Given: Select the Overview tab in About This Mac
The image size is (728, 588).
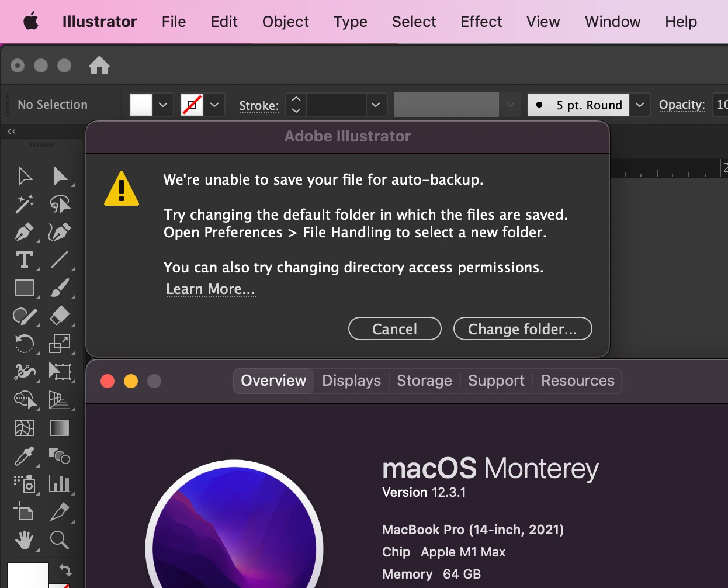Looking at the screenshot, I should pos(273,381).
